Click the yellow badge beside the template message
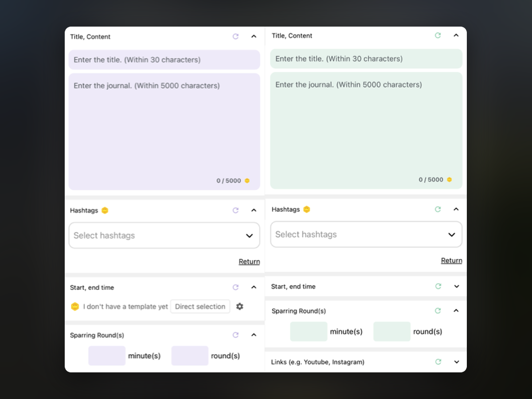Viewport: 532px width, 399px height. [x=75, y=306]
